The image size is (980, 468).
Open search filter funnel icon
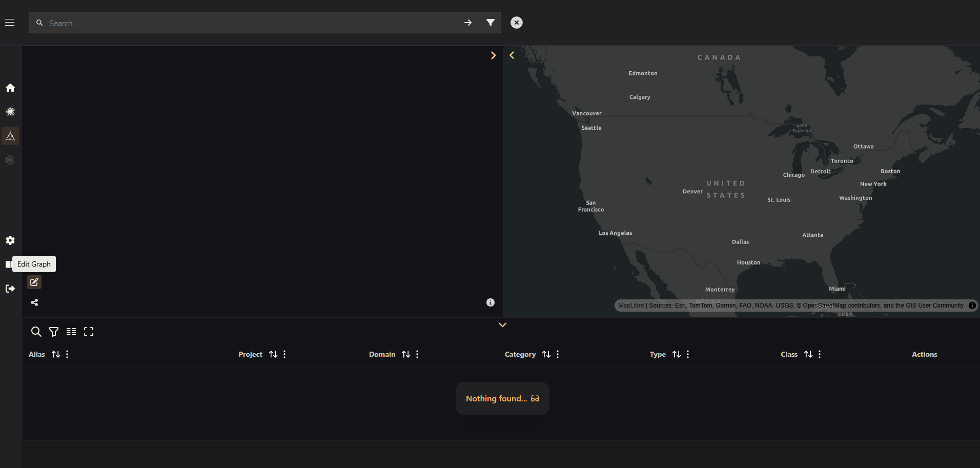(x=491, y=23)
